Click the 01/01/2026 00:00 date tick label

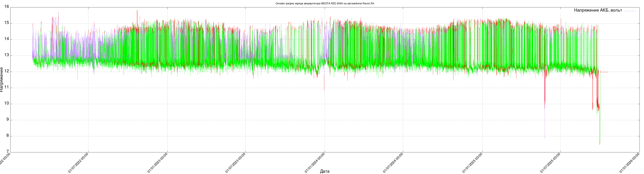[630, 163]
